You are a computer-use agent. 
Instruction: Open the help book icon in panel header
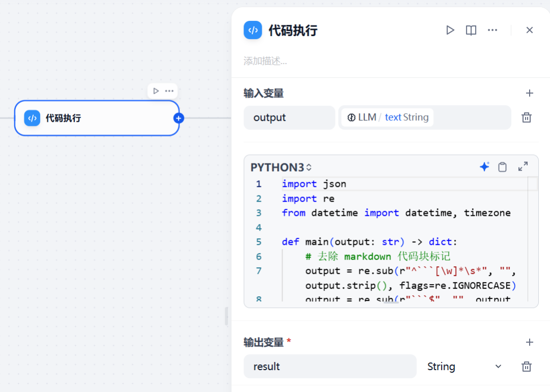471,30
